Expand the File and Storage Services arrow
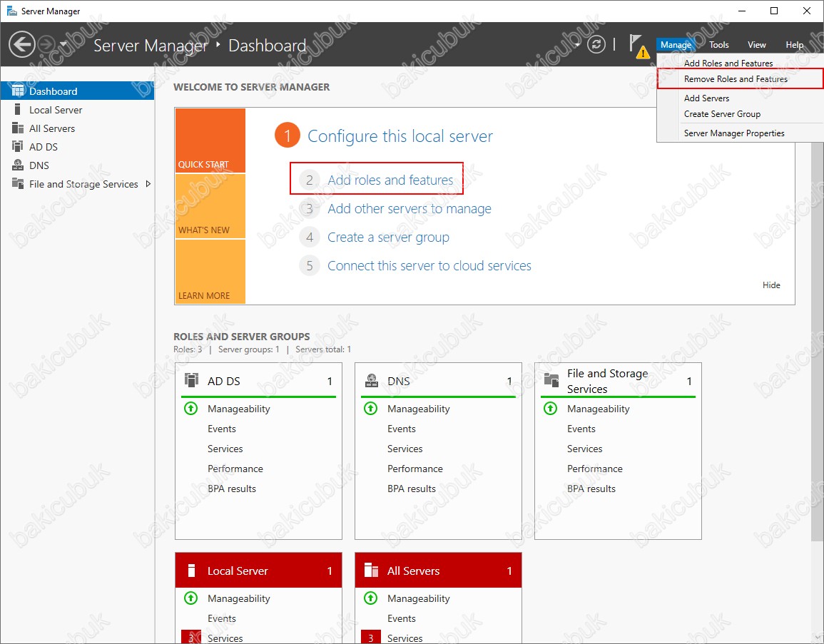Image resolution: width=824 pixels, height=644 pixels. (x=148, y=184)
